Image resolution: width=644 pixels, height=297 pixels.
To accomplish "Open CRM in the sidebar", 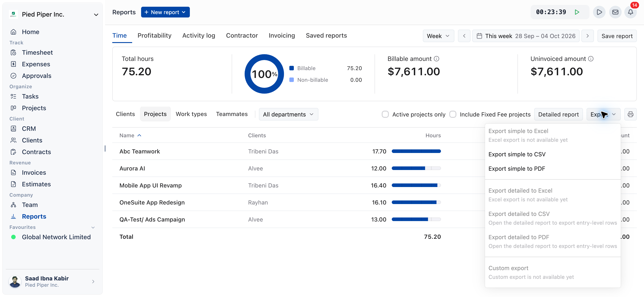I will click(29, 129).
